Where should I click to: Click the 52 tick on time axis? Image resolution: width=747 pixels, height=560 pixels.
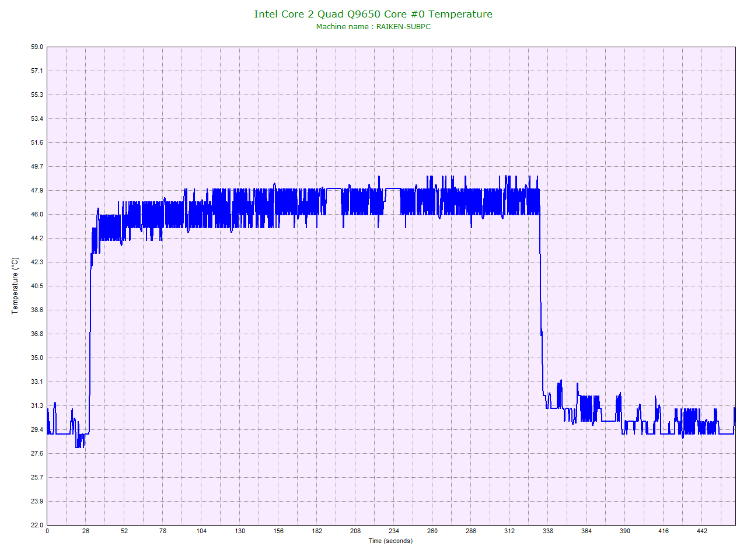click(x=124, y=531)
